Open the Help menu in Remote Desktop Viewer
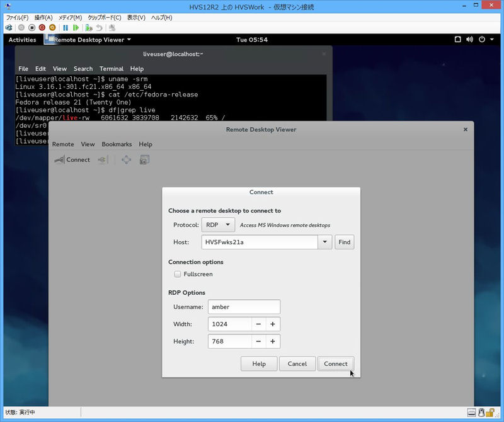This screenshot has width=504, height=422. point(146,144)
